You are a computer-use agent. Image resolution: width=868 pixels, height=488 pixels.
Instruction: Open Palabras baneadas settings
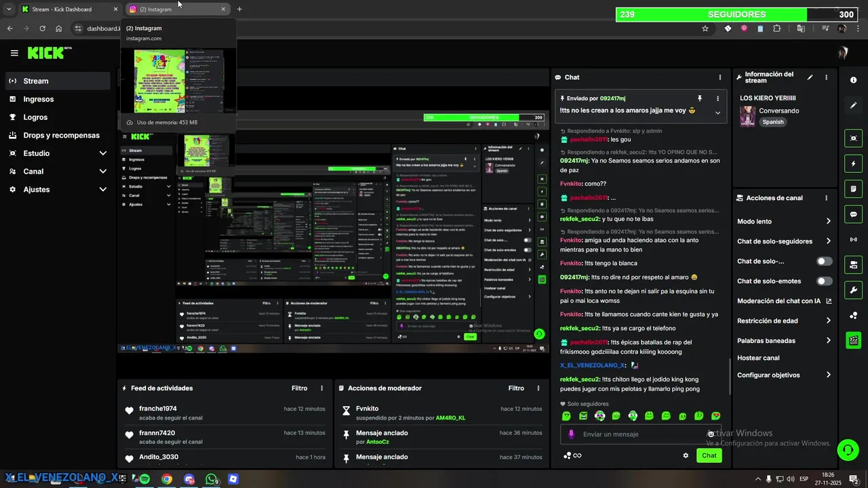coord(784,340)
